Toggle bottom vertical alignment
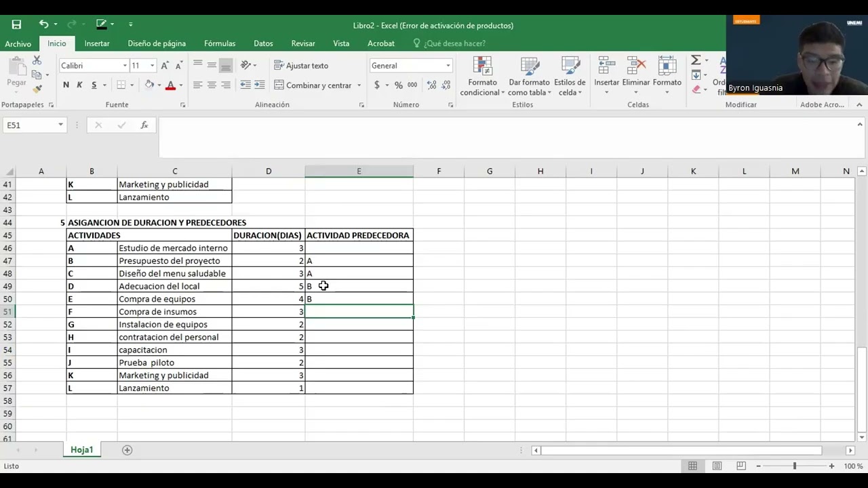868x488 pixels. 226,65
